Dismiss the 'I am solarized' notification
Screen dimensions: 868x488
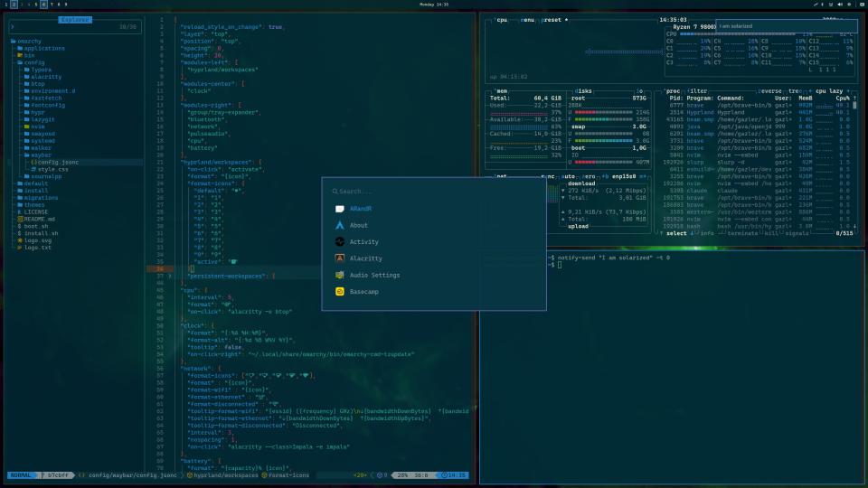(x=786, y=26)
